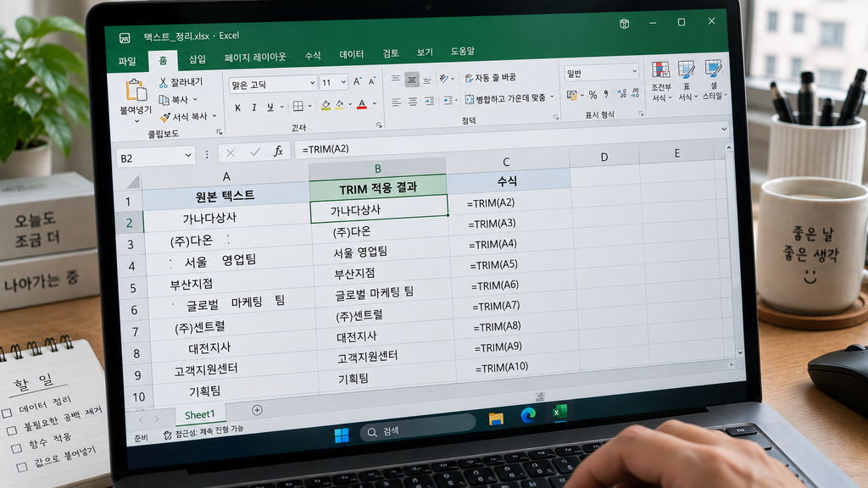The image size is (868, 488).
Task: Apply the red font color A
Action: point(362,104)
